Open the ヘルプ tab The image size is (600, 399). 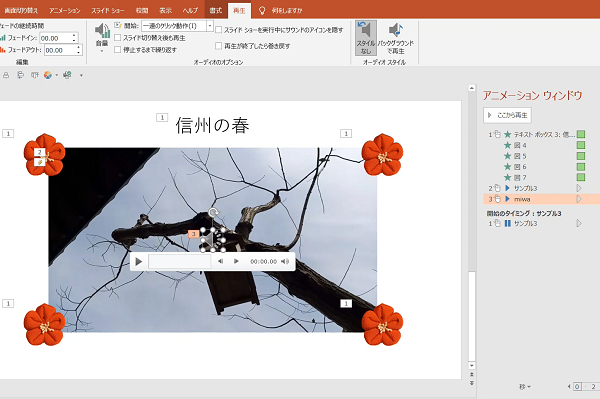tap(190, 10)
